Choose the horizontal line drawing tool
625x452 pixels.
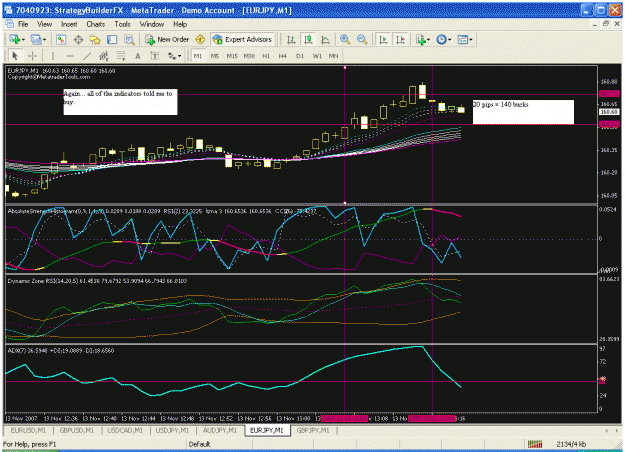[70, 56]
